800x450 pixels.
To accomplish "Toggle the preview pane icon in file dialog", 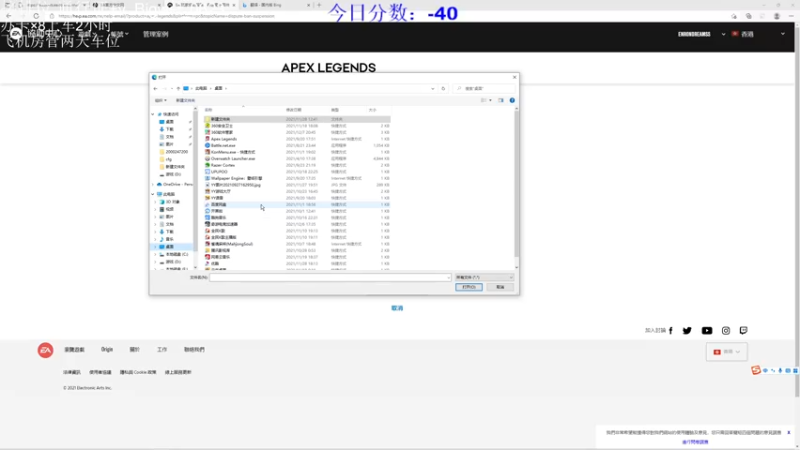I will click(x=501, y=101).
